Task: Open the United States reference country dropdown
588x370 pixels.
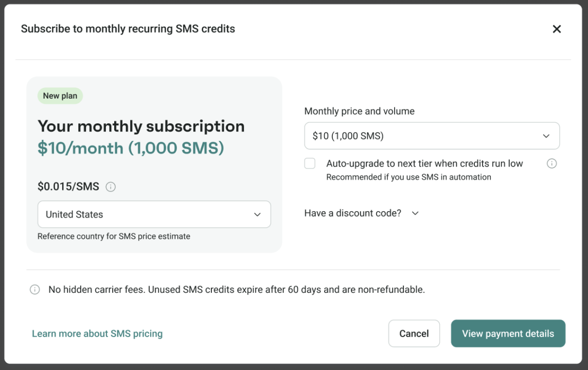Action: (x=154, y=214)
